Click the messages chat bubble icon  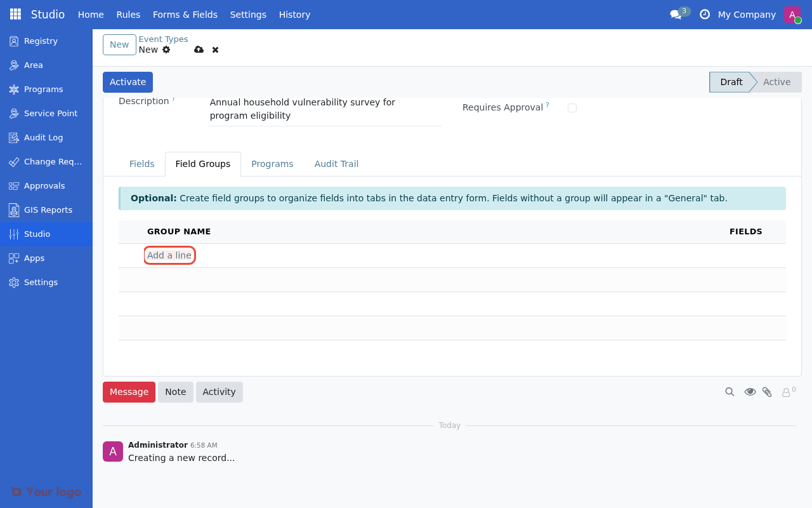pos(676,14)
